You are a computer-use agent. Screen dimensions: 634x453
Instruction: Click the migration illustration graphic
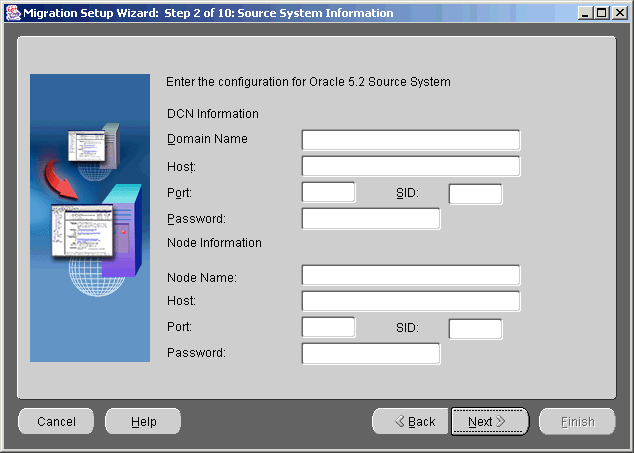pos(90,218)
